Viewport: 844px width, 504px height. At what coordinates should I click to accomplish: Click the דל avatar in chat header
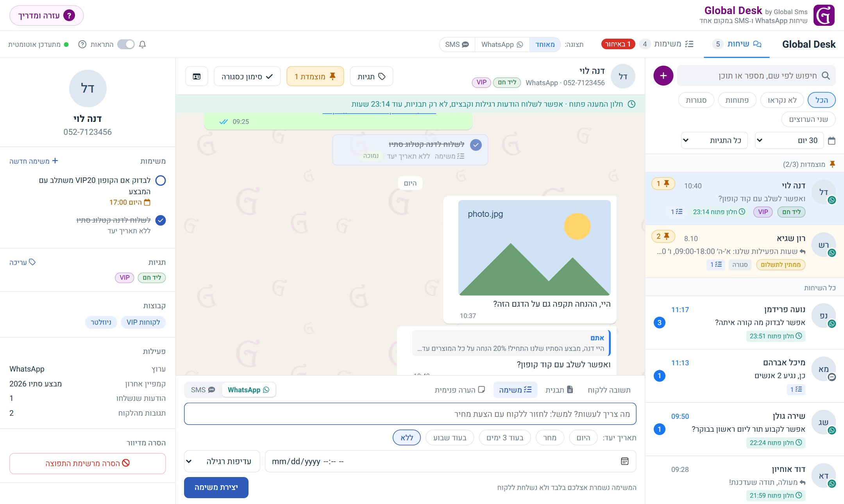tap(623, 76)
